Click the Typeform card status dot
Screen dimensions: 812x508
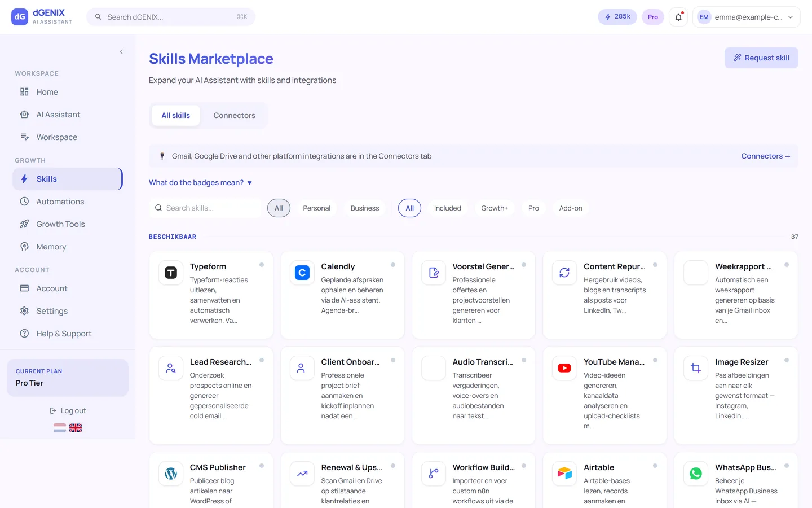262,265
